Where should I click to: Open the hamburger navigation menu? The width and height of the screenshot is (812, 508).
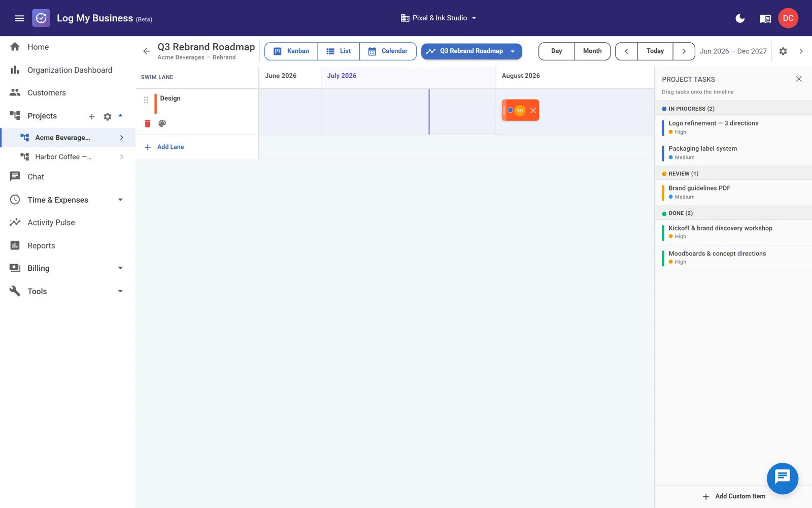point(19,18)
